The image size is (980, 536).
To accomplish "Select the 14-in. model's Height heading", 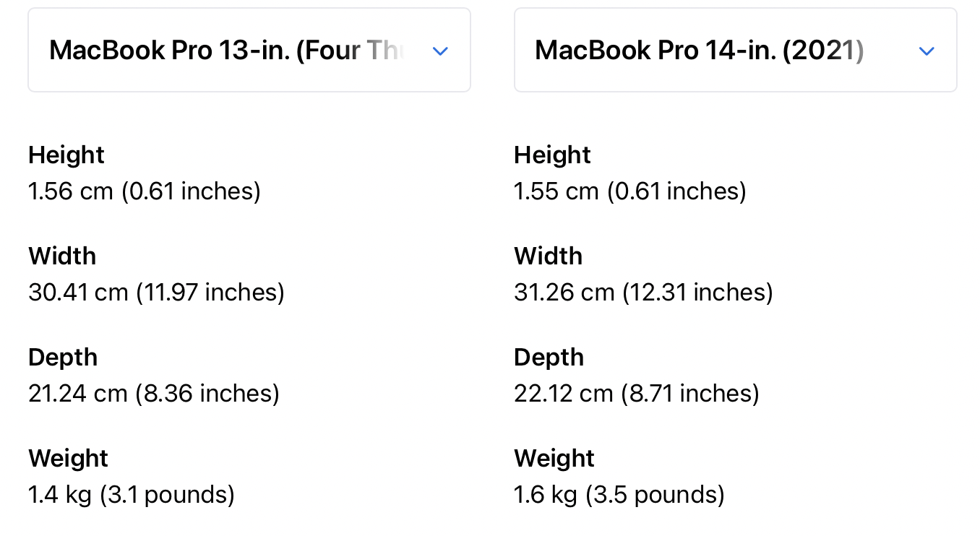I will (x=553, y=155).
